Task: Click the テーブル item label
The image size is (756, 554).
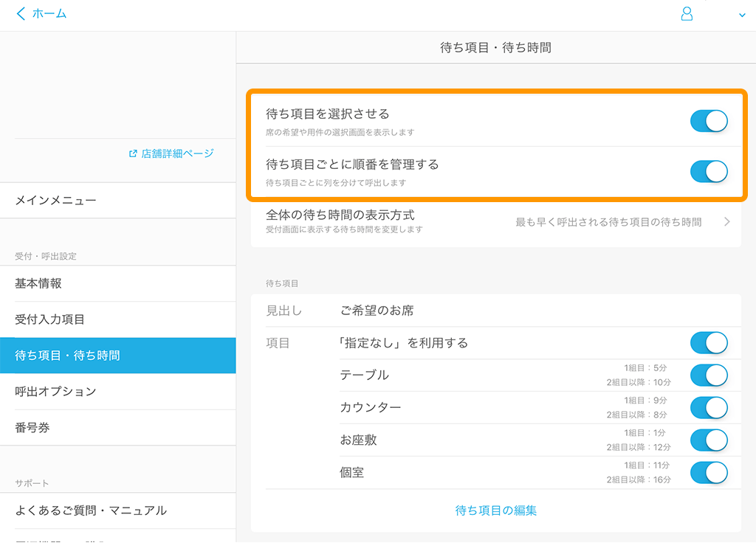Action: 364,375
